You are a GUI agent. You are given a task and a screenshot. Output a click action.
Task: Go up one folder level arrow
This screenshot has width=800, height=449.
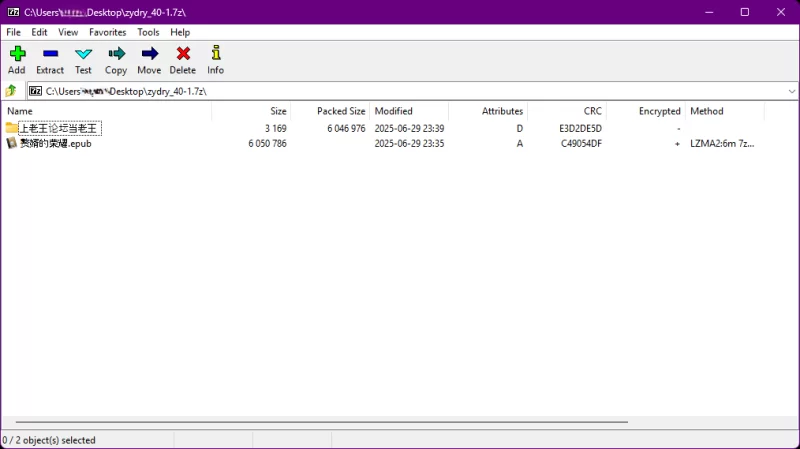pos(11,91)
